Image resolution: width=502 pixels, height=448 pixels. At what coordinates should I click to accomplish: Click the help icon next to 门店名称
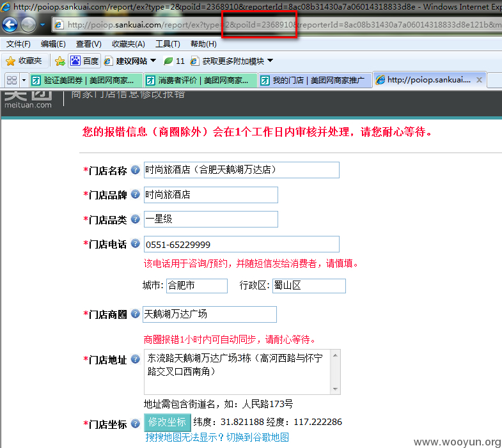coord(136,170)
